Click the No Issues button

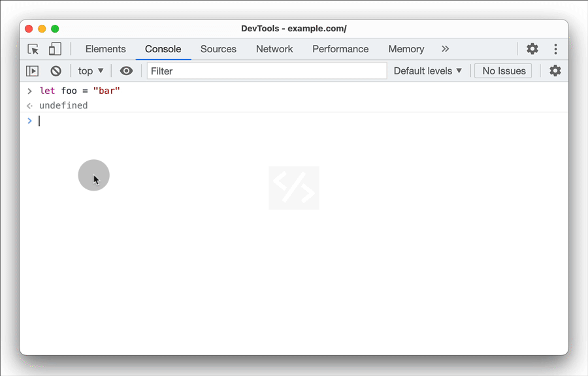coord(503,70)
